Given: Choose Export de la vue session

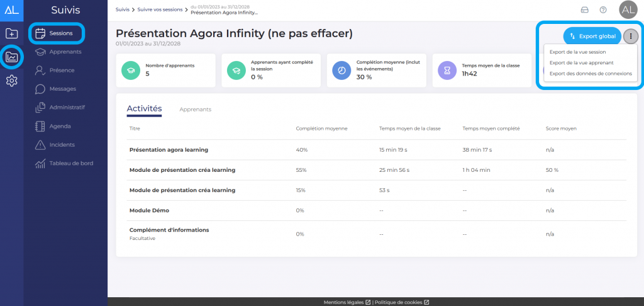Looking at the screenshot, I should [x=577, y=52].
